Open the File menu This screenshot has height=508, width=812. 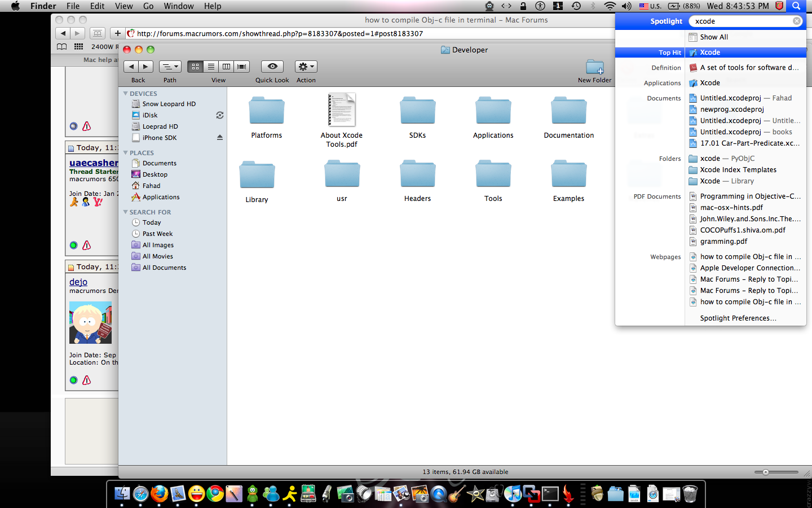pyautogui.click(x=73, y=6)
